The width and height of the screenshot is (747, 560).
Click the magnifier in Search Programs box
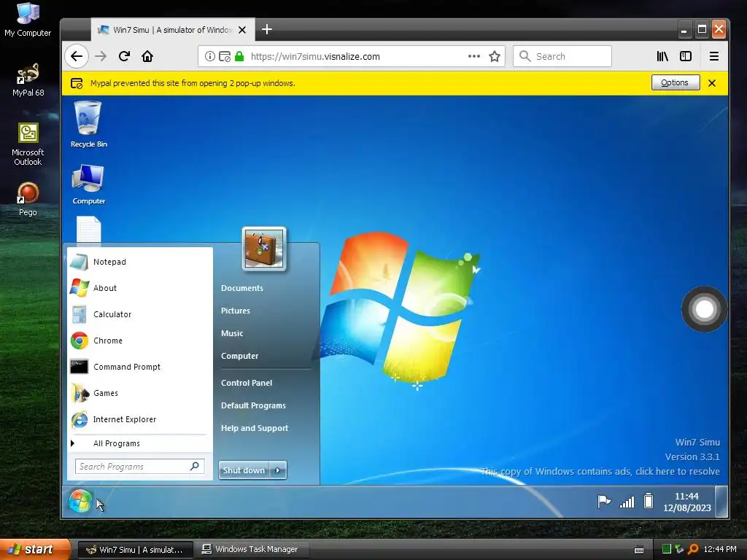(194, 466)
